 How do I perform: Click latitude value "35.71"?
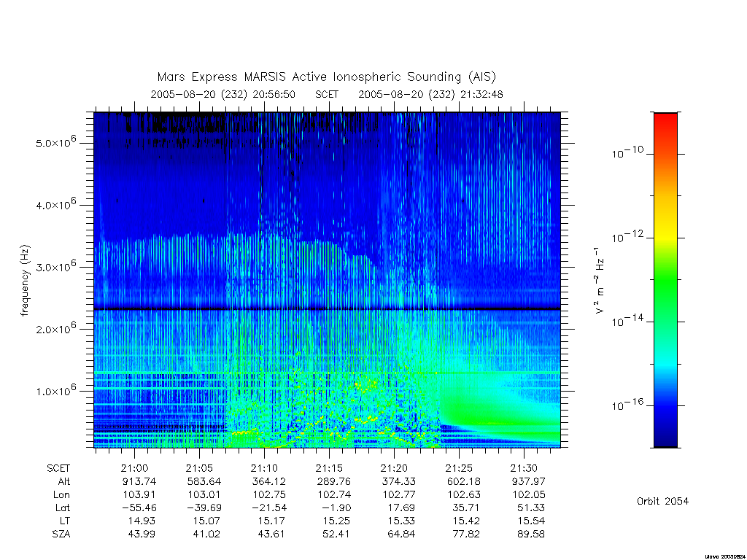pyautogui.click(x=465, y=507)
